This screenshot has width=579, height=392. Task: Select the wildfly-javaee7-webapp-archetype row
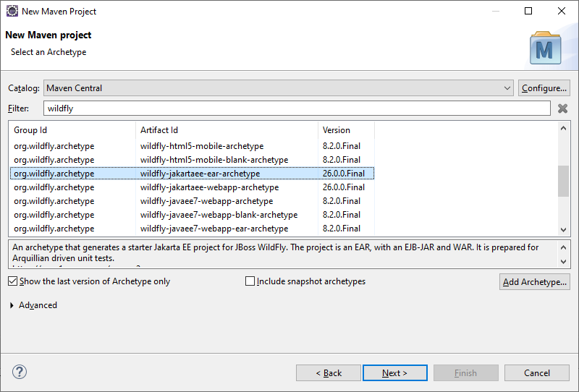(192, 201)
